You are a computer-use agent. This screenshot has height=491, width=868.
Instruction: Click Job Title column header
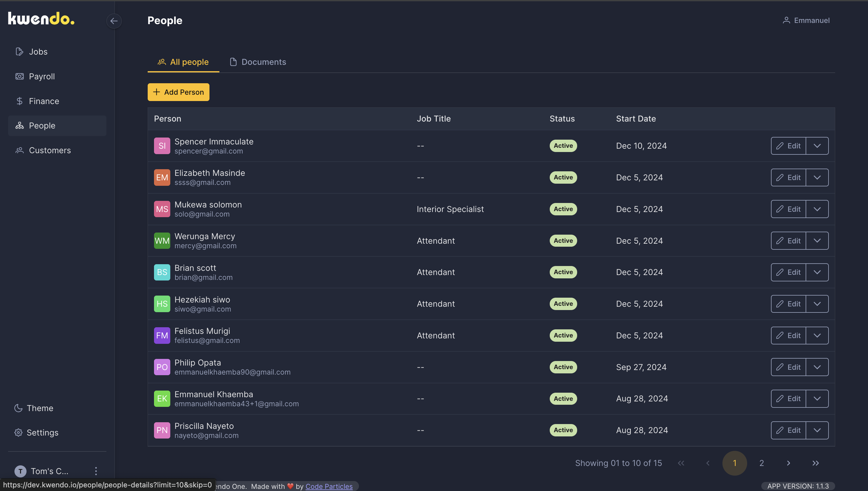point(434,119)
